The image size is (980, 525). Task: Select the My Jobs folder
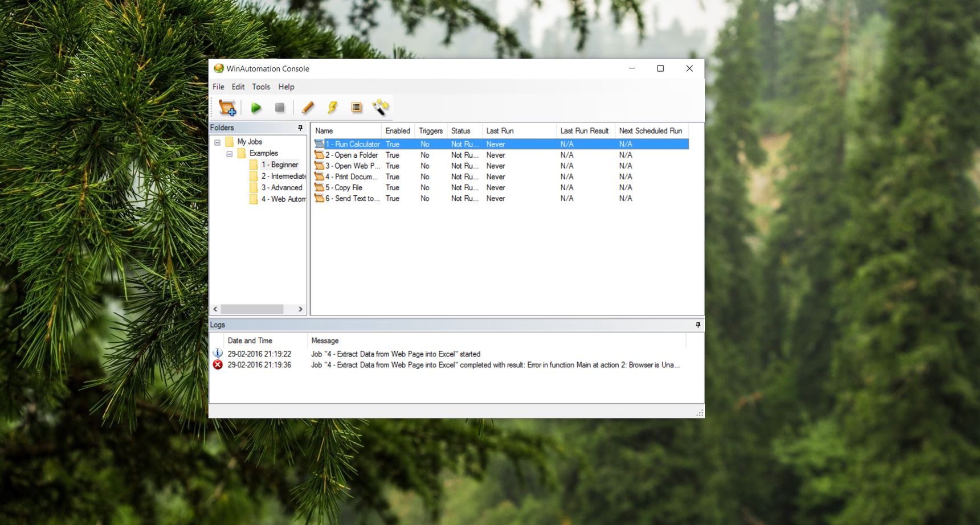250,142
